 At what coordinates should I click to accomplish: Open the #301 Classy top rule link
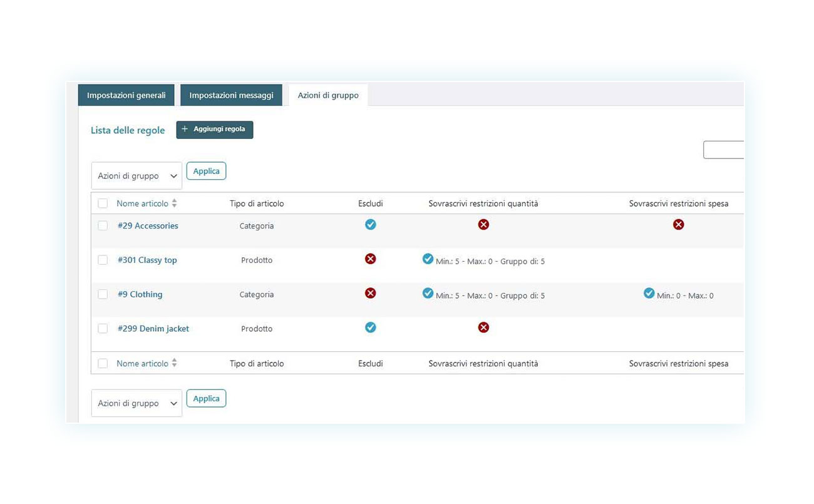(147, 260)
